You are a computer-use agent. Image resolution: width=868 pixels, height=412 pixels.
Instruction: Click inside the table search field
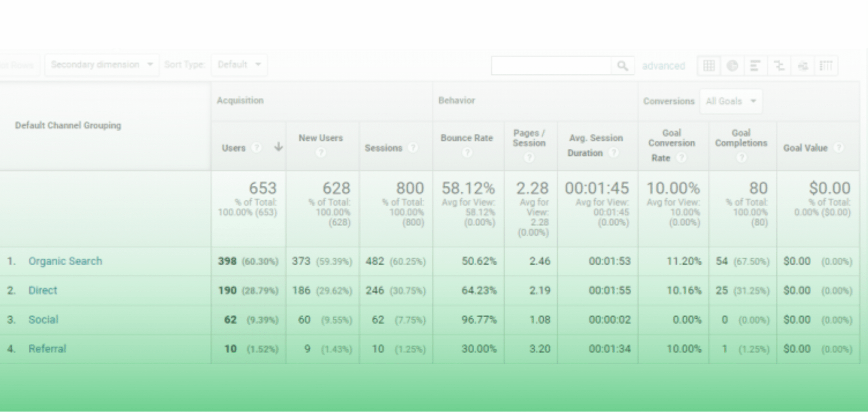(x=551, y=66)
